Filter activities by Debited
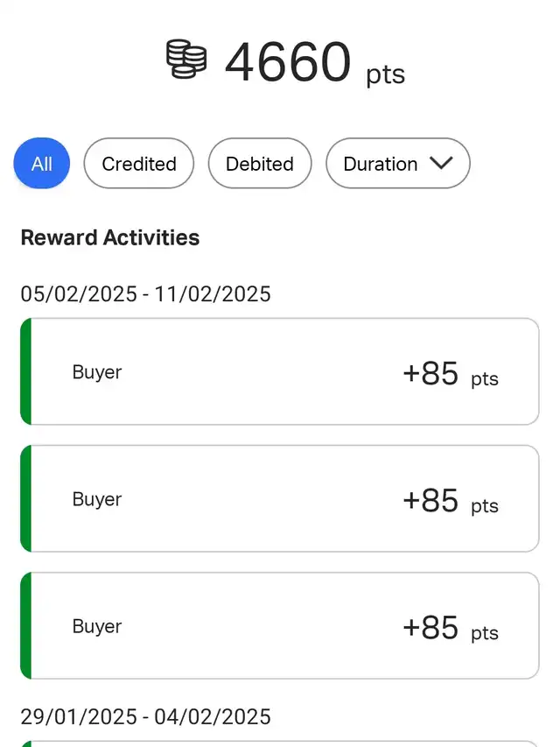 [260, 164]
